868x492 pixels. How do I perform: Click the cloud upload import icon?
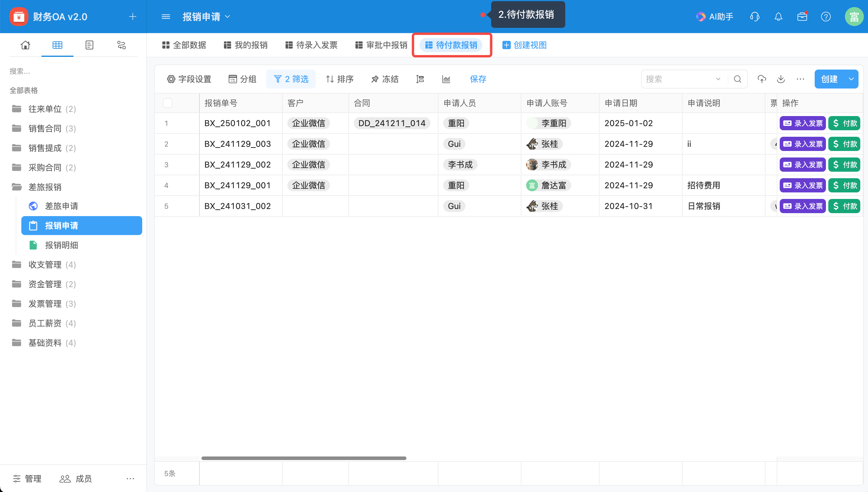pos(761,79)
